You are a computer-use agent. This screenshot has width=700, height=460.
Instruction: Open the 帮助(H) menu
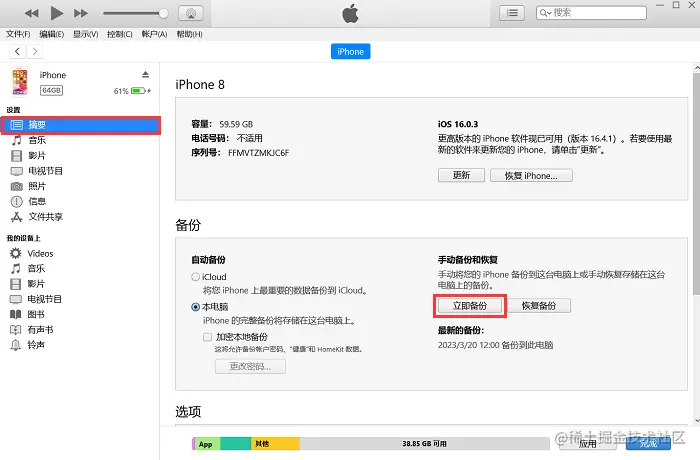(189, 34)
